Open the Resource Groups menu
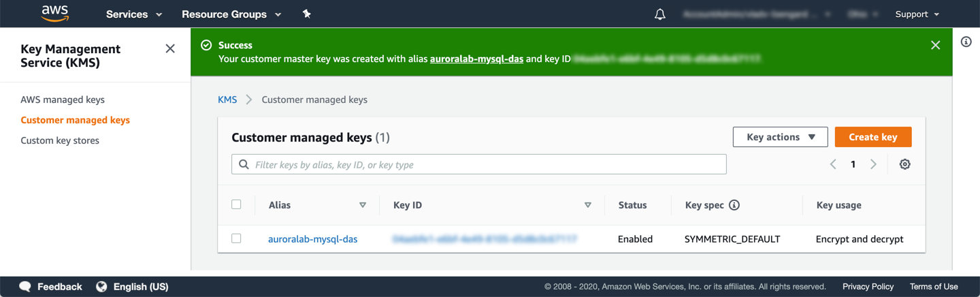The image size is (980, 297). (231, 14)
